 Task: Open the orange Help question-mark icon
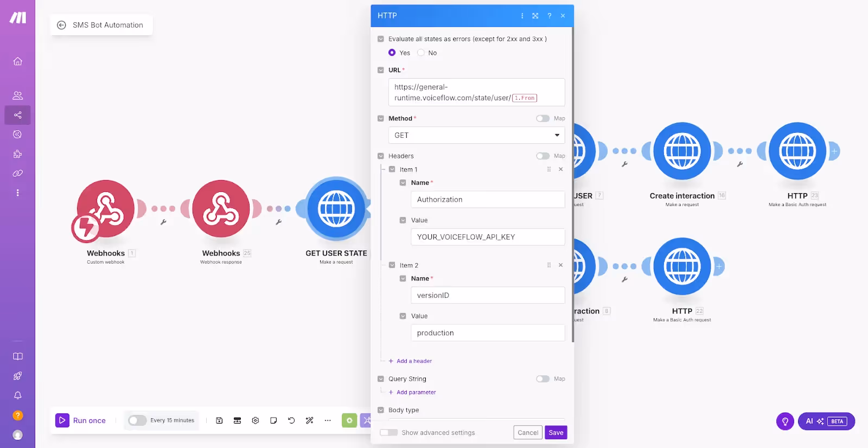pyautogui.click(x=17, y=415)
